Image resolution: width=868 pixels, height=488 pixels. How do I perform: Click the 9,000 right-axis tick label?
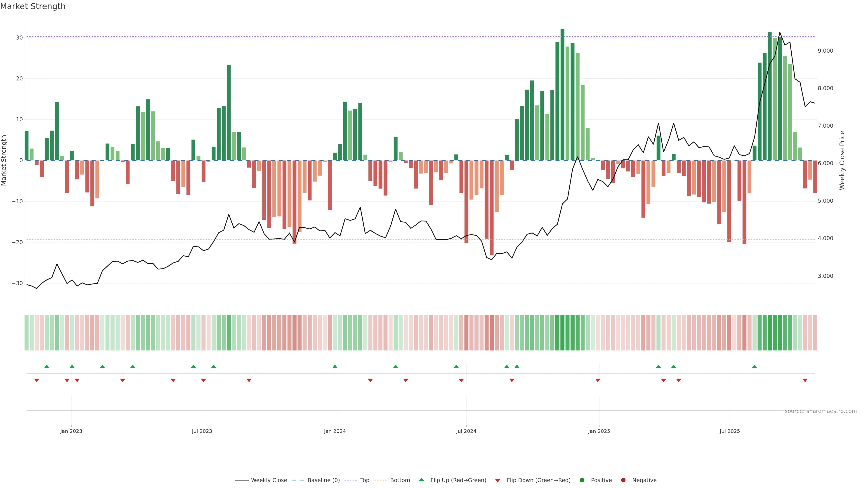point(825,51)
